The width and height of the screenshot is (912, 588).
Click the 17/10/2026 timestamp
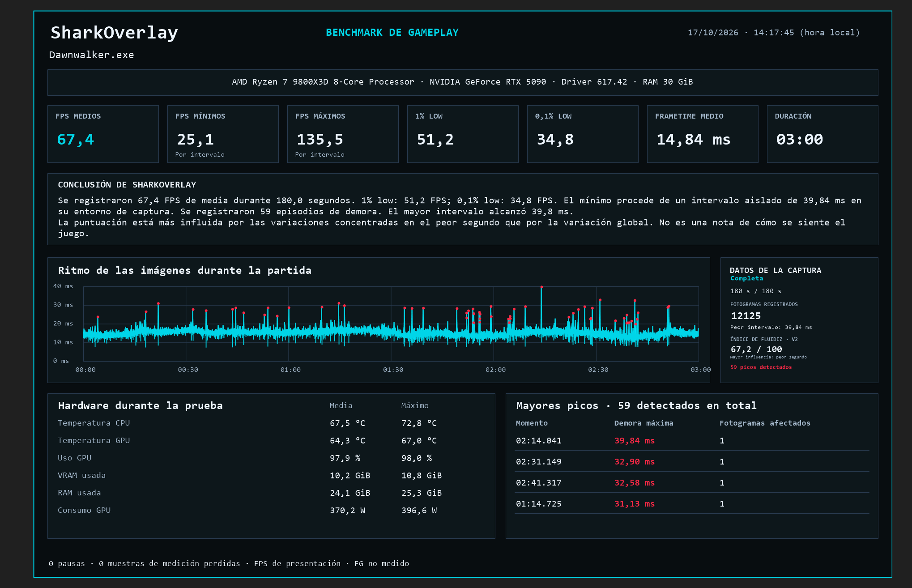(x=773, y=33)
